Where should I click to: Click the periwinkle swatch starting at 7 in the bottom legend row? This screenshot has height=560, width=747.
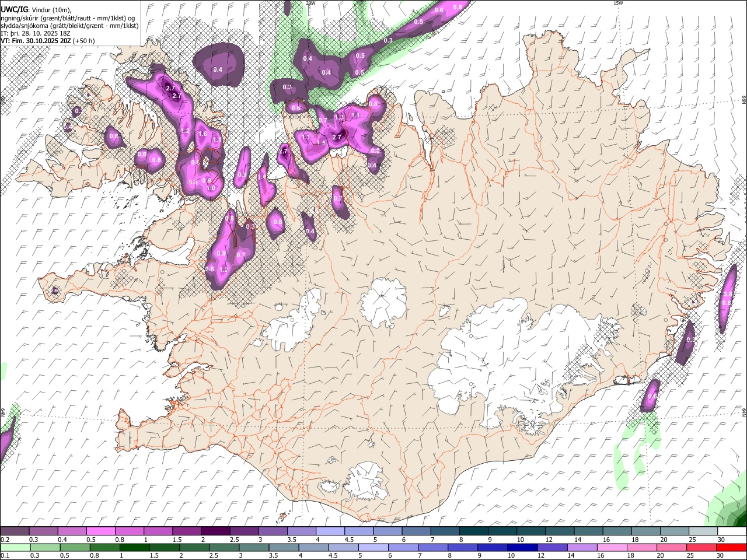pyautogui.click(x=433, y=547)
